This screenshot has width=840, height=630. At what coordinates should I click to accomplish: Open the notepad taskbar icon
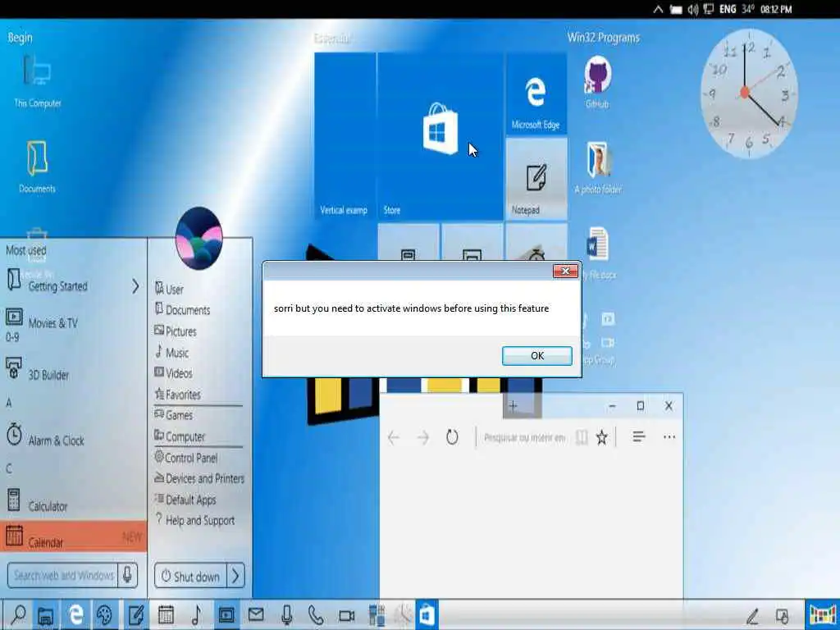pyautogui.click(x=135, y=614)
